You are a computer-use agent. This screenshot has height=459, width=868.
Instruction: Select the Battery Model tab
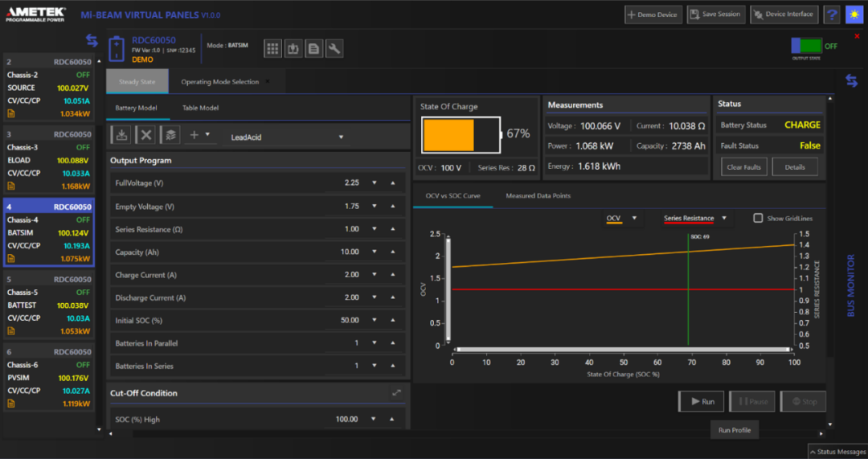tap(136, 108)
